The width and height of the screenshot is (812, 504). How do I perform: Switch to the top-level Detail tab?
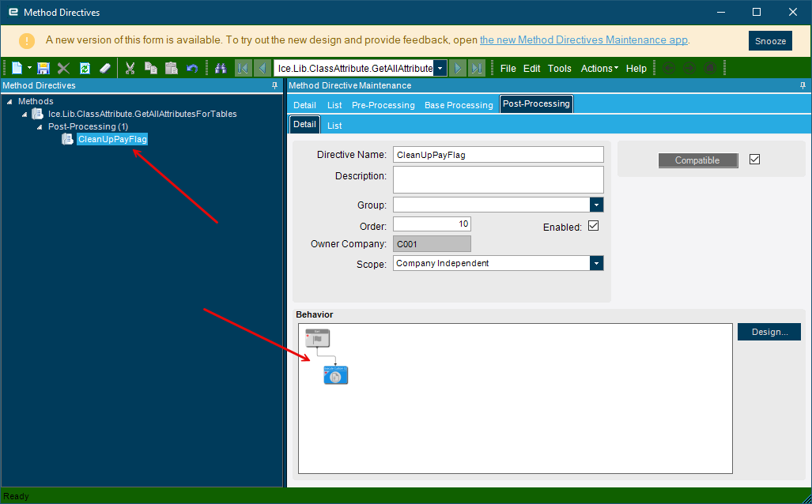[x=304, y=105]
